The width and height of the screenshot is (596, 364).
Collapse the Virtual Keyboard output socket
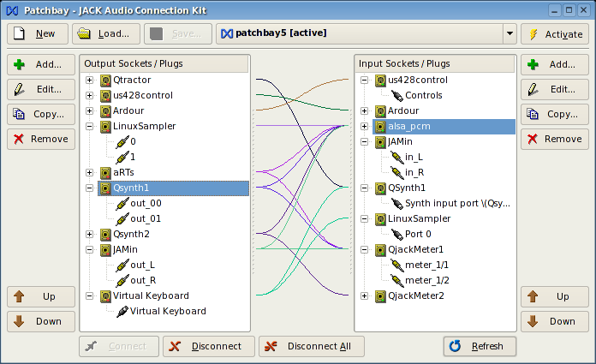pyautogui.click(x=89, y=296)
